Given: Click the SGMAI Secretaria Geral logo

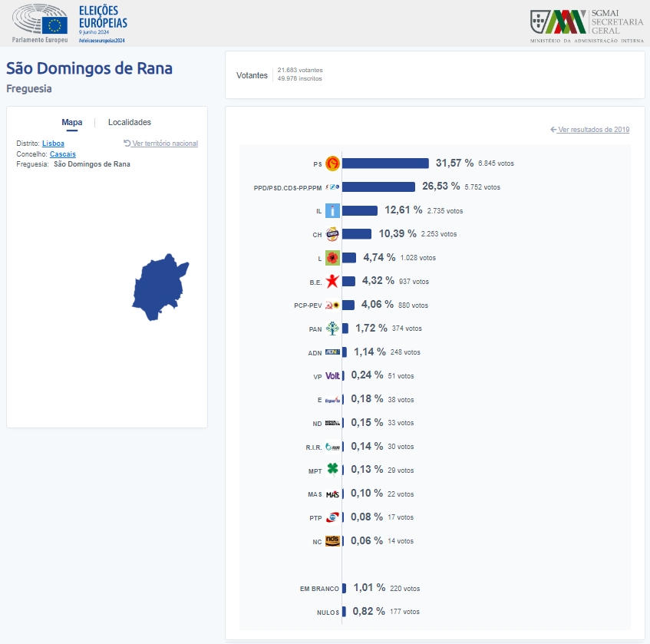Looking at the screenshot, I should tap(586, 26).
